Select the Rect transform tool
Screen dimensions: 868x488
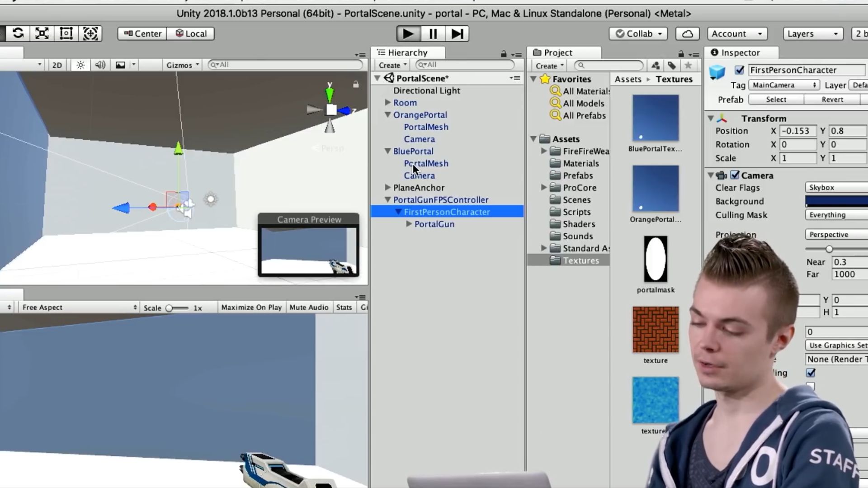click(66, 33)
